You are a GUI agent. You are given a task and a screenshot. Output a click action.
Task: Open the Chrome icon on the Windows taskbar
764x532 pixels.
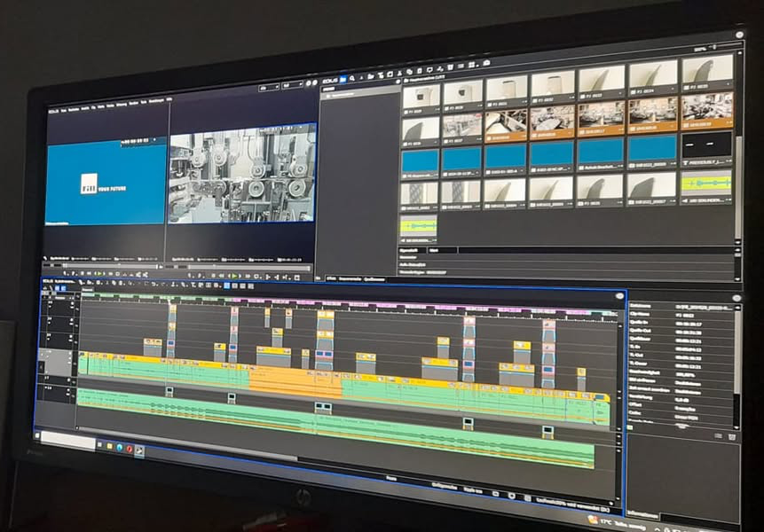[x=130, y=450]
